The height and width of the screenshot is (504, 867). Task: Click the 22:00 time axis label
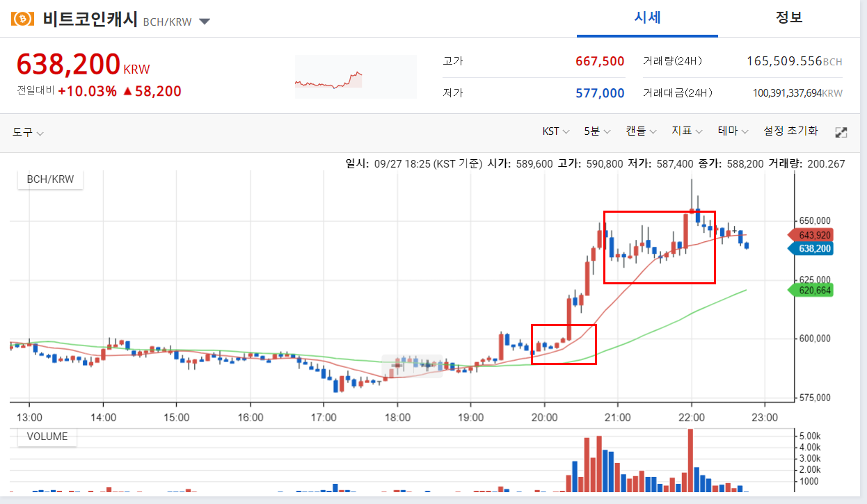691,417
